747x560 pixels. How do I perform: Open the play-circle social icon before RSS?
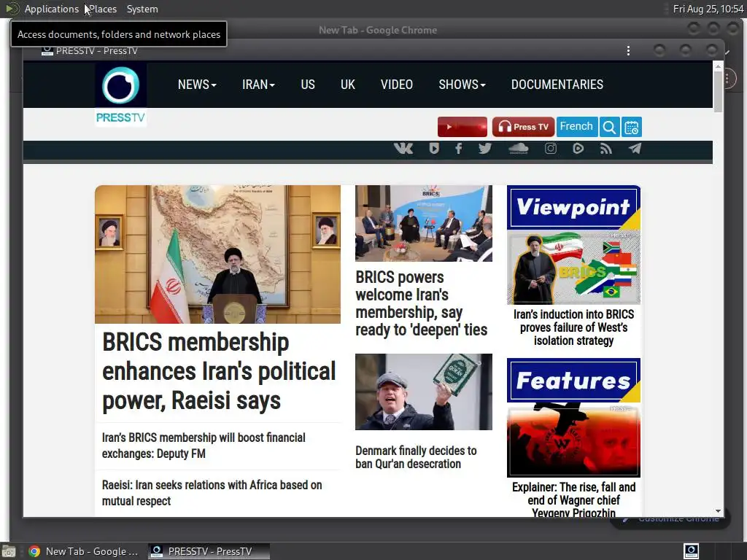coord(578,149)
